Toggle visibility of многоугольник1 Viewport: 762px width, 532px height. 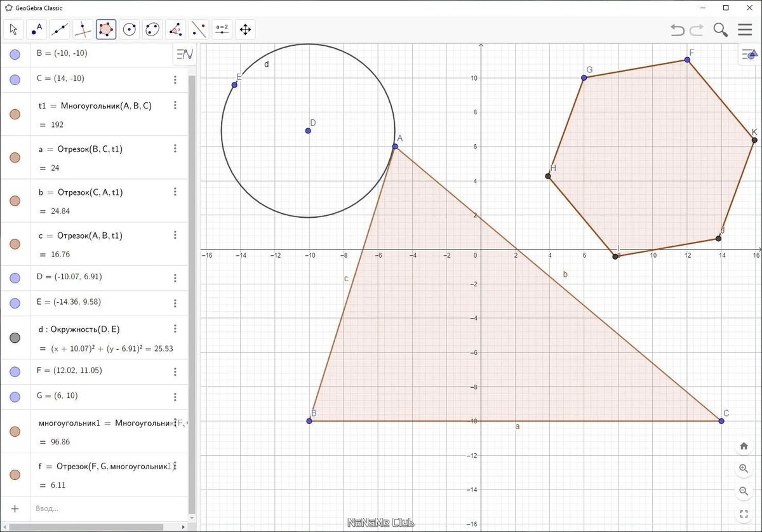15,432
